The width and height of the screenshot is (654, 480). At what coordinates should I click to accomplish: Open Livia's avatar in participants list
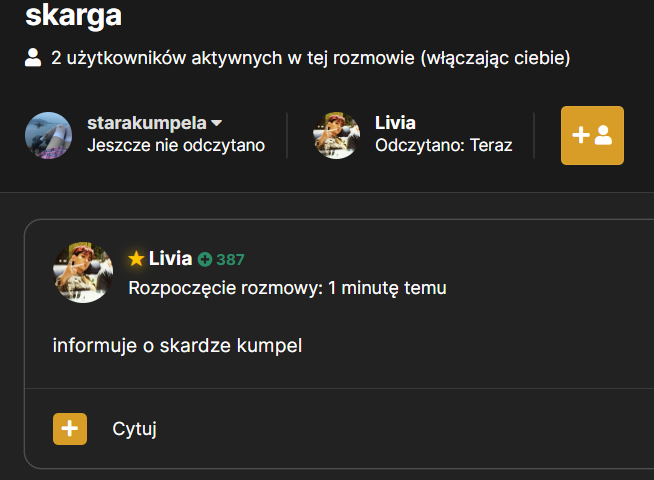pos(337,135)
